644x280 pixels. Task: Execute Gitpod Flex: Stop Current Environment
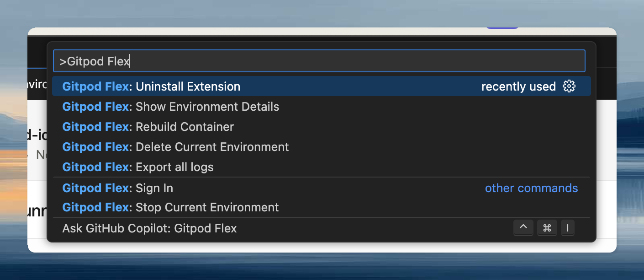(x=170, y=207)
